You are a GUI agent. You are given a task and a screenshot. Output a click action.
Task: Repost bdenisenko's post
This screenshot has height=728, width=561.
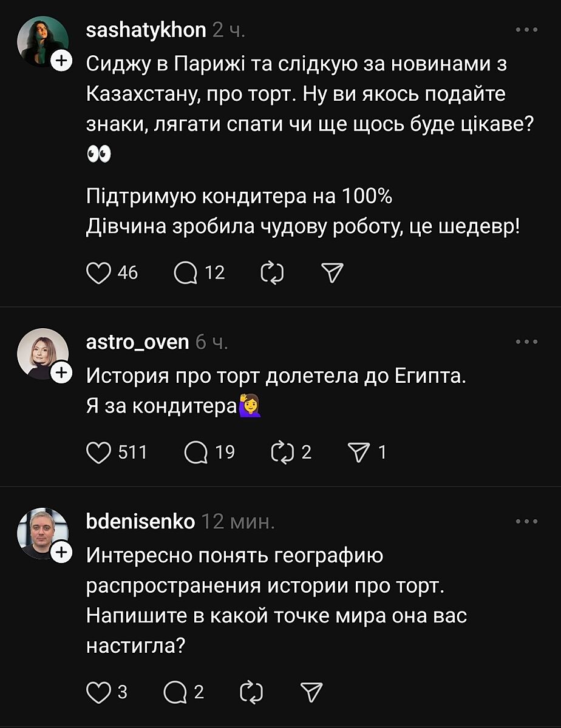coord(251,692)
